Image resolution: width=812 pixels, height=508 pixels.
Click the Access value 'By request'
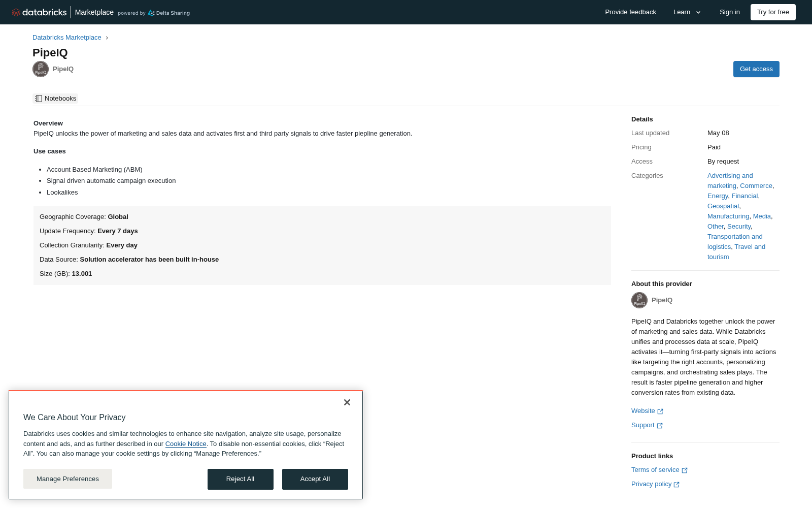(723, 162)
